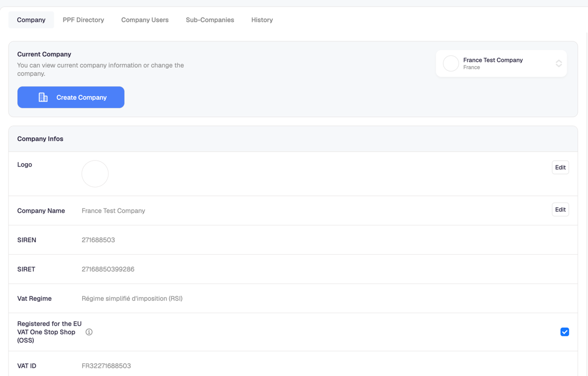Expand the France Test Company selector
The height and width of the screenshot is (376, 588).
coord(501,63)
